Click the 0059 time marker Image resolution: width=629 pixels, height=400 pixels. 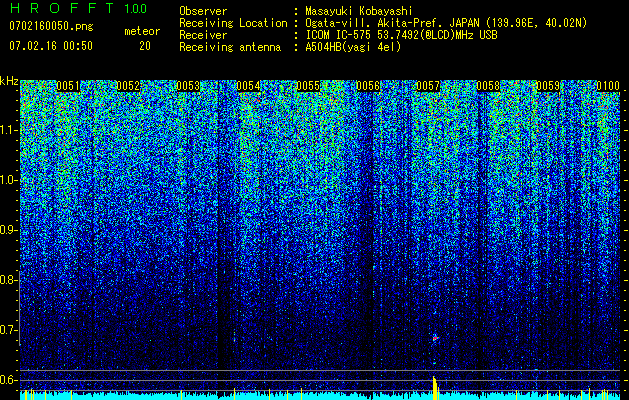(x=548, y=86)
